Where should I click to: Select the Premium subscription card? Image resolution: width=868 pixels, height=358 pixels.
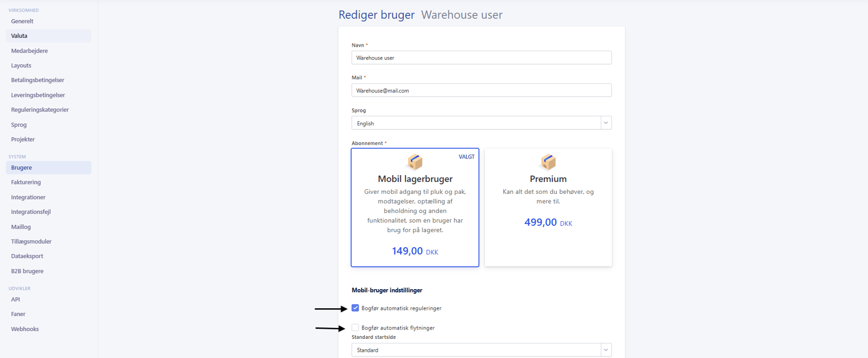point(548,207)
